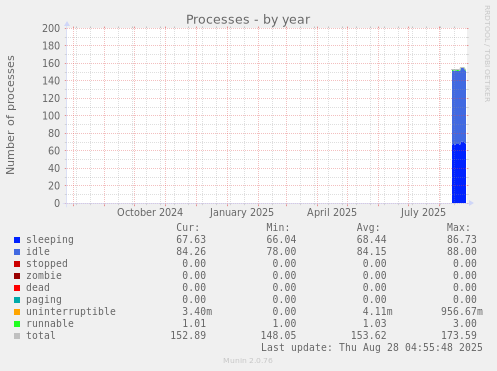Click sleeping minimum value 66.04
This screenshot has height=371, width=497.
coord(281,240)
